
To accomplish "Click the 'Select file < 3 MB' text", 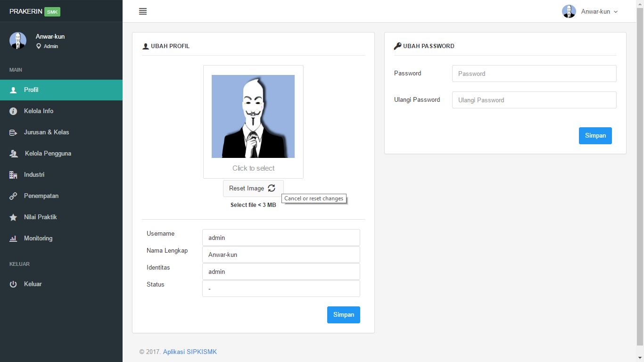I will [253, 205].
